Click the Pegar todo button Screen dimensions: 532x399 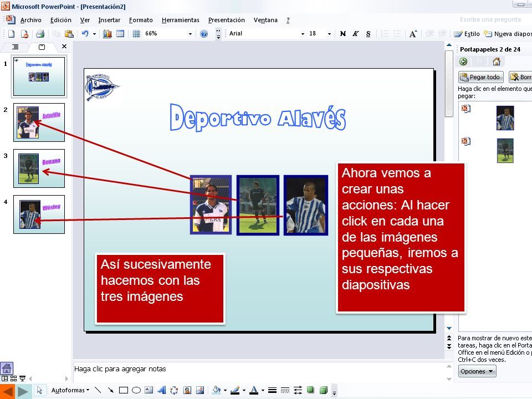[481, 77]
